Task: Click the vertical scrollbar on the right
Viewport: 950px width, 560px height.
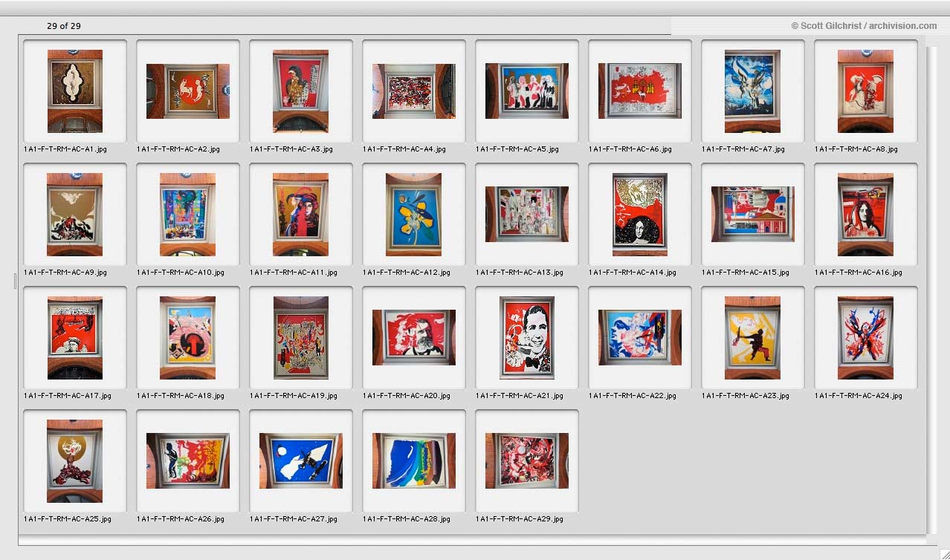Action: (932, 290)
